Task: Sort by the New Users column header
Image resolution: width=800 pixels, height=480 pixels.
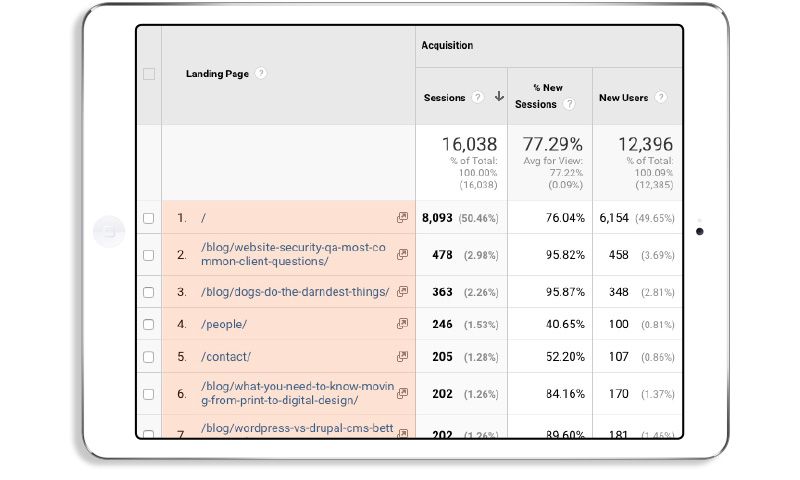Action: (623, 97)
